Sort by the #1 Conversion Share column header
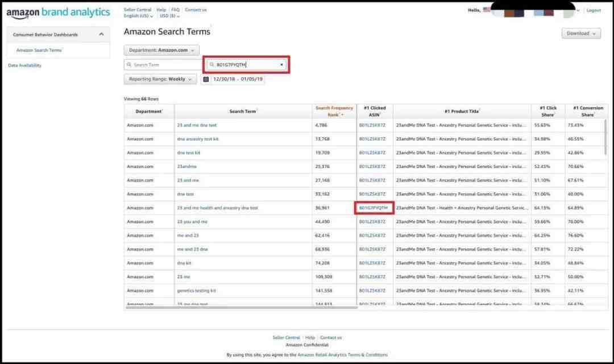The image size is (614, 364). click(x=587, y=111)
